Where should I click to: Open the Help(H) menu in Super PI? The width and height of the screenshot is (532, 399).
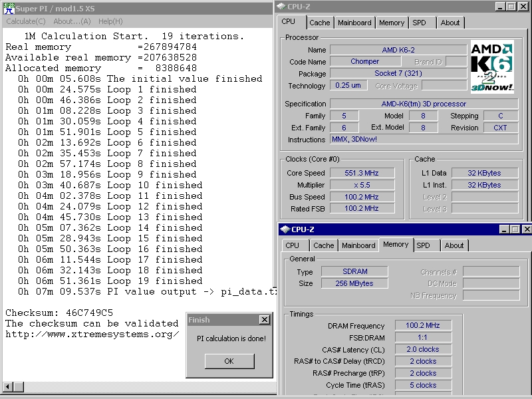(110, 21)
